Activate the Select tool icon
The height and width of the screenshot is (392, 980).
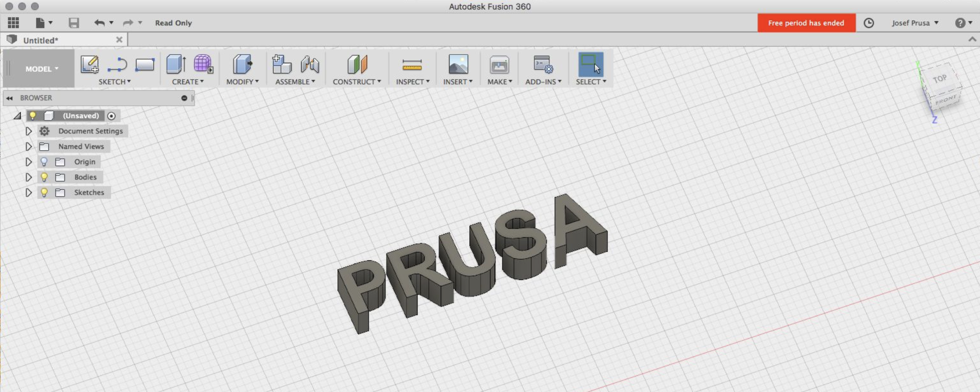point(591,65)
